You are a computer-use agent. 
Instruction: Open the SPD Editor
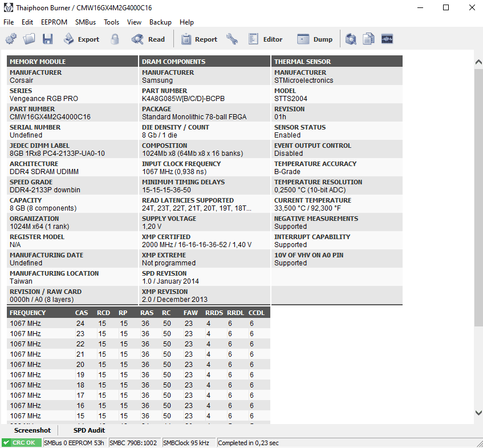click(265, 39)
